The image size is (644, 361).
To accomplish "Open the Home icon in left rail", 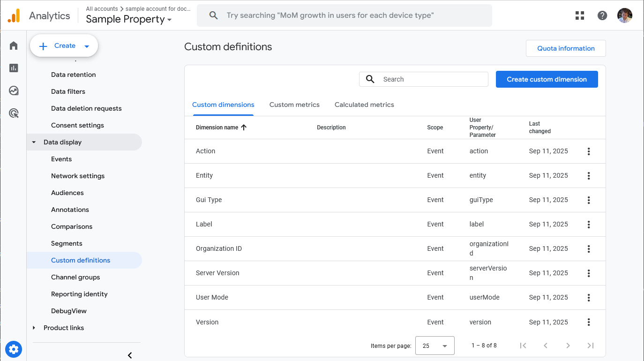I will point(14,45).
